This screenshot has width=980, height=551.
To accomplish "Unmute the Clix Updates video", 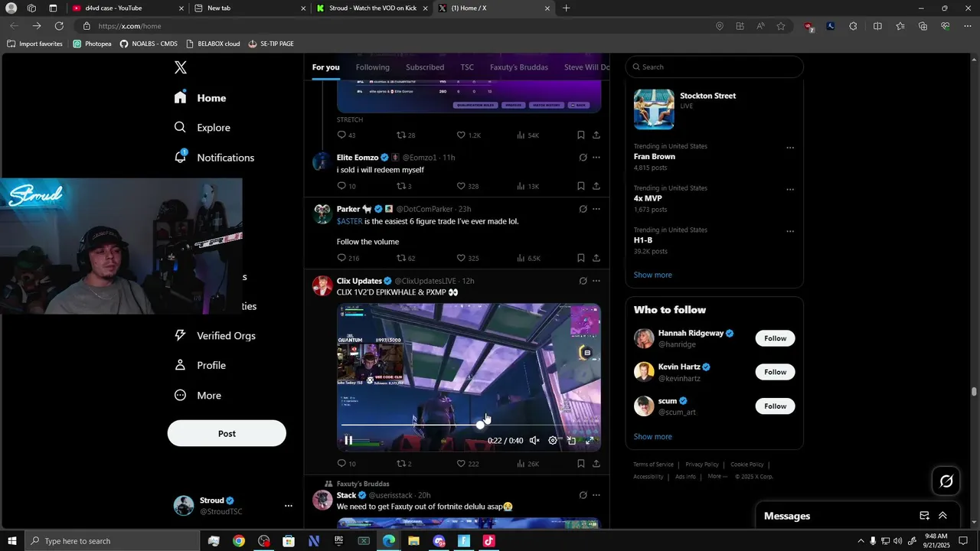I will pos(534,440).
